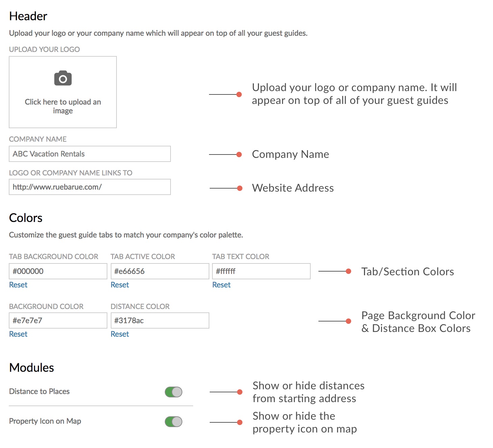Select the Tab Active Color field
The height and width of the screenshot is (448, 493).
pos(160,271)
